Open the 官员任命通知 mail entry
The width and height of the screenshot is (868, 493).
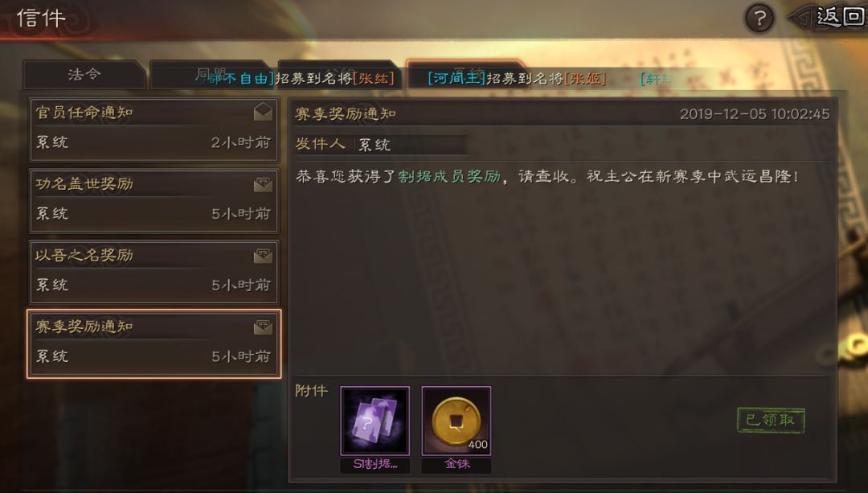[x=154, y=129]
